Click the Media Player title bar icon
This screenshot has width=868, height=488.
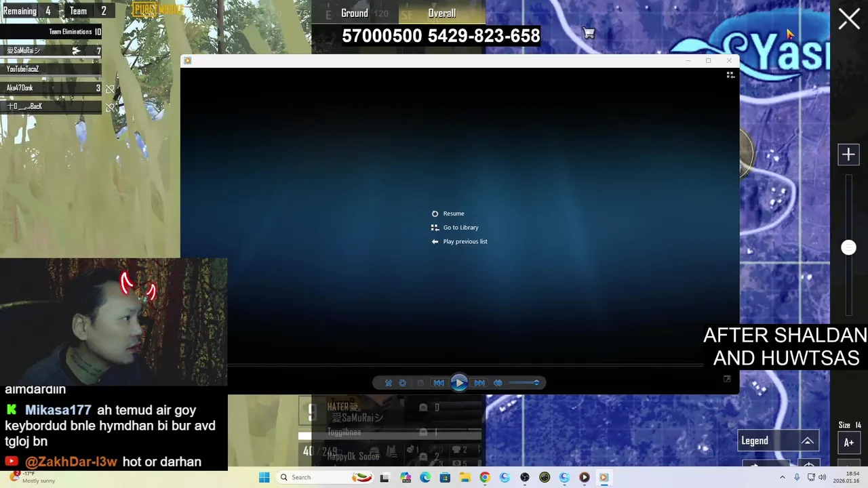(188, 60)
